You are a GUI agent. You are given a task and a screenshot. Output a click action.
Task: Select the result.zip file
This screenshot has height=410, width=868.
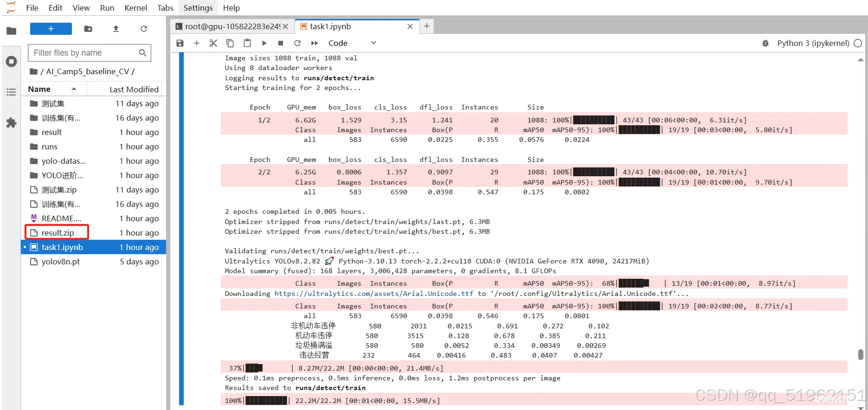pyautogui.click(x=94, y=233)
